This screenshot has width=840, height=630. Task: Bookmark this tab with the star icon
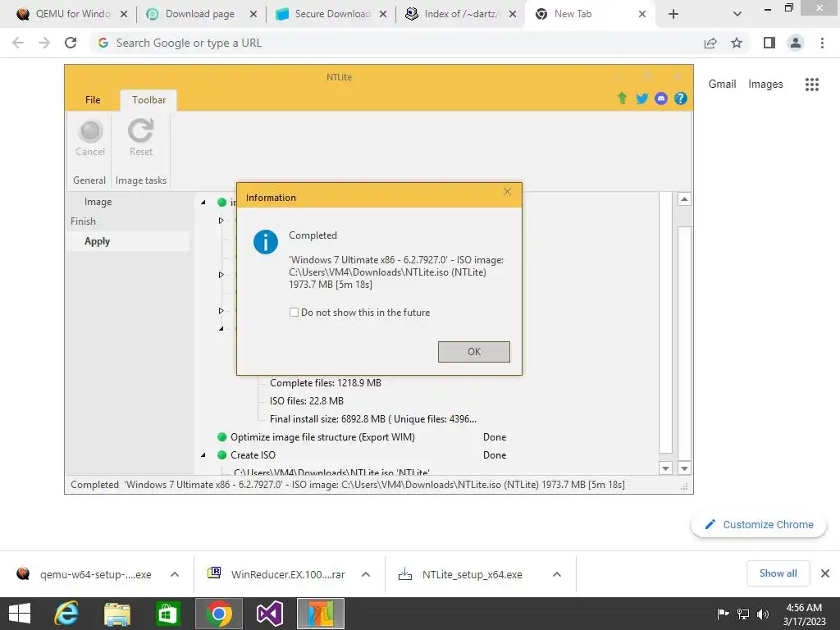point(737,43)
